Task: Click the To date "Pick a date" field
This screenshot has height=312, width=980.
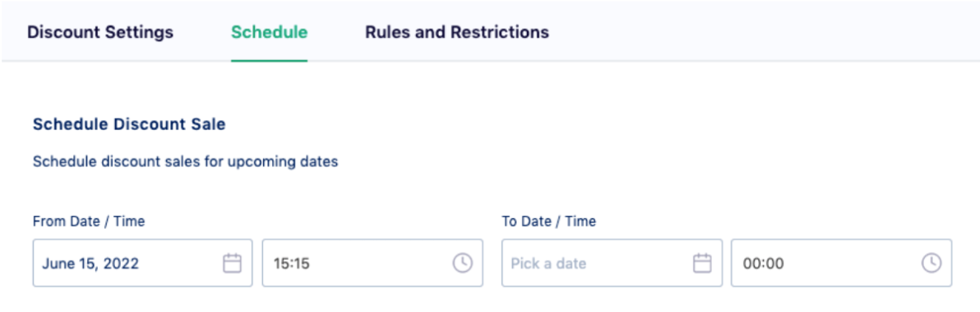Action: (x=612, y=263)
